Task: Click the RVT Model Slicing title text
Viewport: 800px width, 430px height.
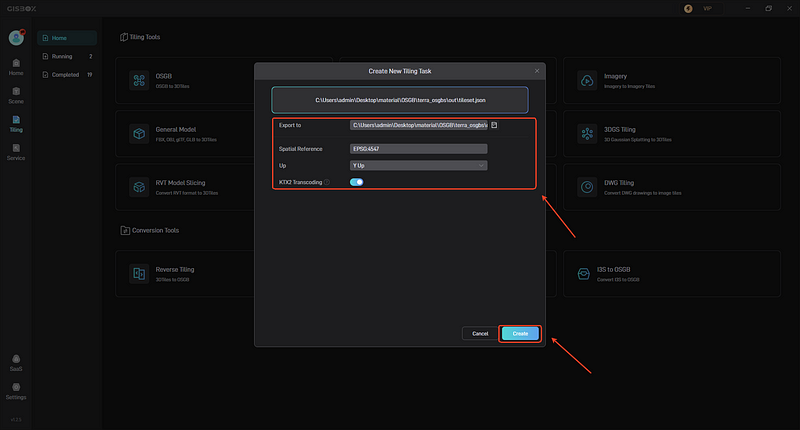Action: tap(180, 183)
